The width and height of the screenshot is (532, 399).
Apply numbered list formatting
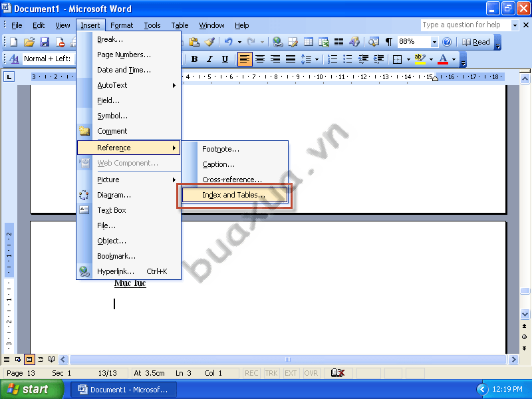(332, 59)
